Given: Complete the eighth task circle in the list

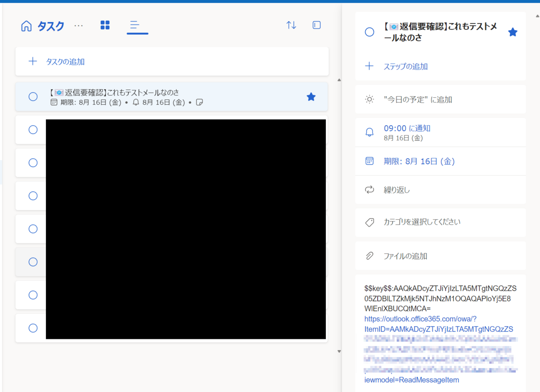Looking at the screenshot, I should coord(33,328).
